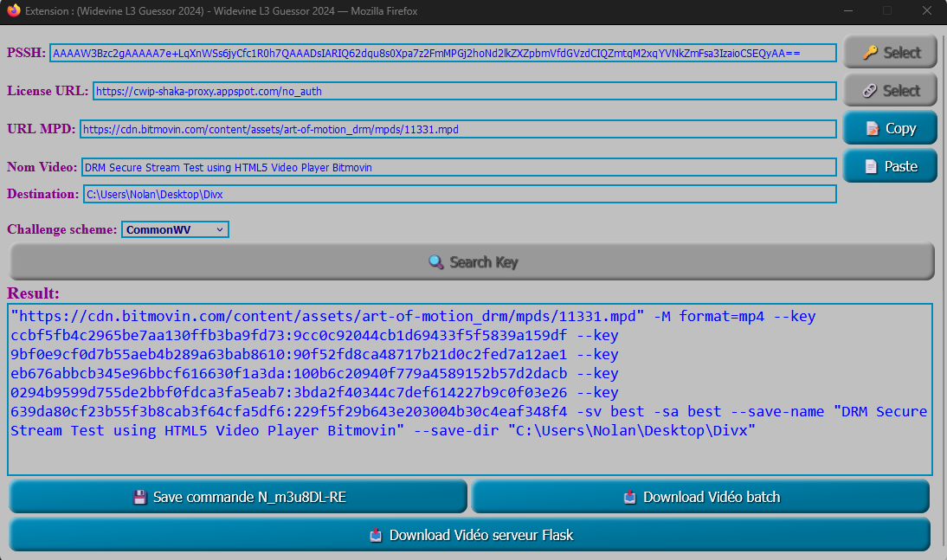
Task: Click the Paste button page icon
Action: 871,167
